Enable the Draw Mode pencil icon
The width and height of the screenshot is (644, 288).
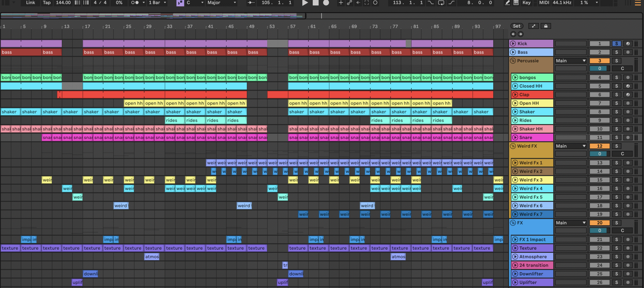(x=507, y=3)
